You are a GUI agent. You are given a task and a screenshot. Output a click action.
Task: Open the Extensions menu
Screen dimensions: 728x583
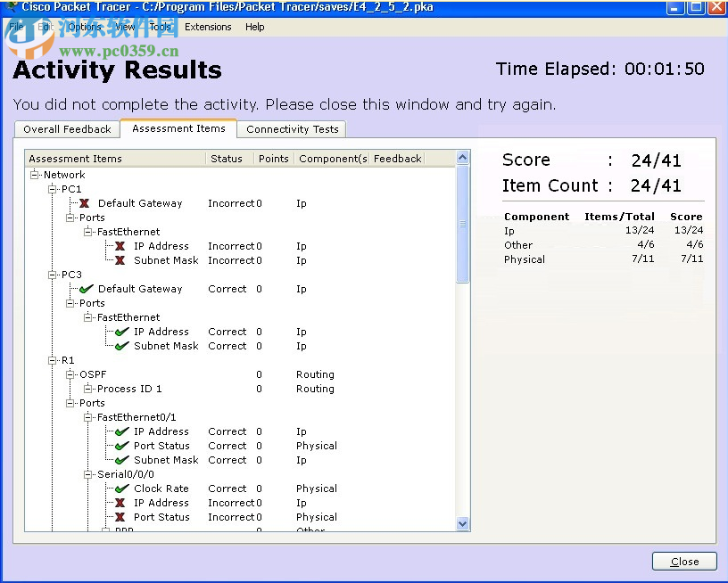(208, 27)
